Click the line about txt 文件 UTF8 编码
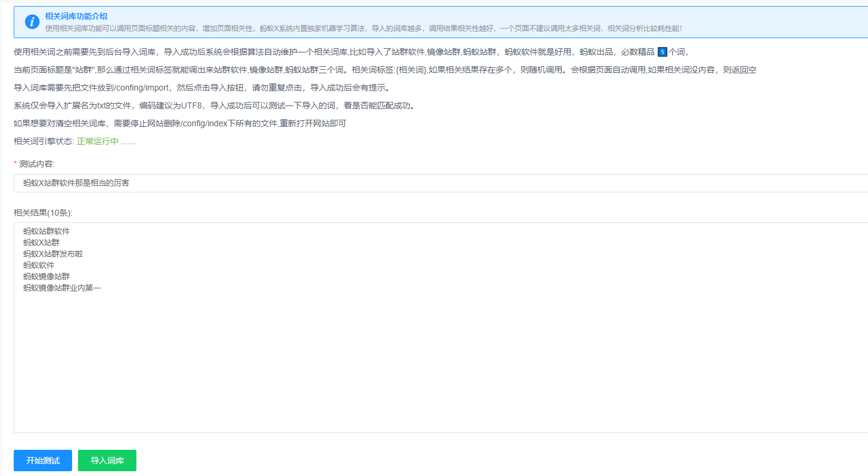868x476 pixels. coord(214,106)
